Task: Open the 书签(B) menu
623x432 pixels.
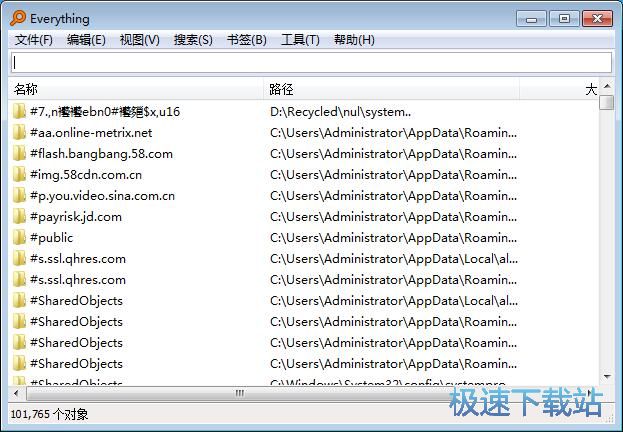Action: pyautogui.click(x=246, y=40)
